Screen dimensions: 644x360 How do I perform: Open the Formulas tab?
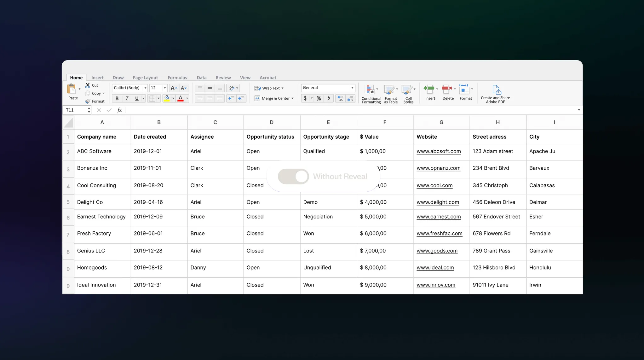click(x=177, y=78)
